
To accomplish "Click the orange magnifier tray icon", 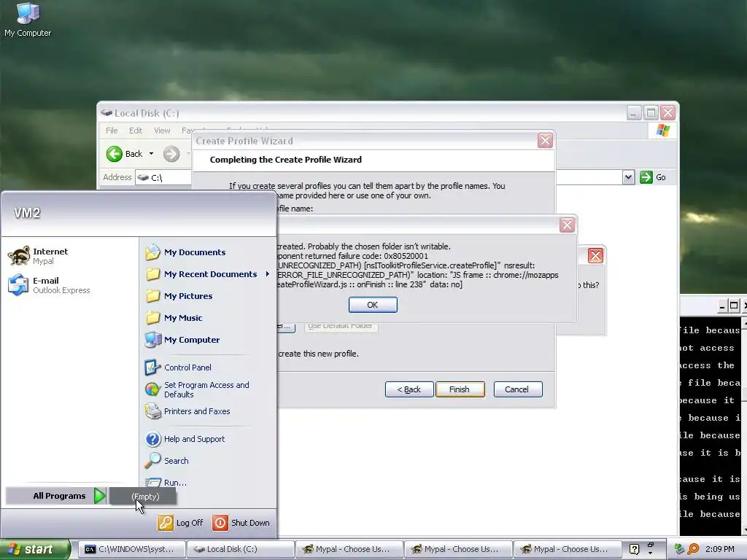I will (693, 549).
